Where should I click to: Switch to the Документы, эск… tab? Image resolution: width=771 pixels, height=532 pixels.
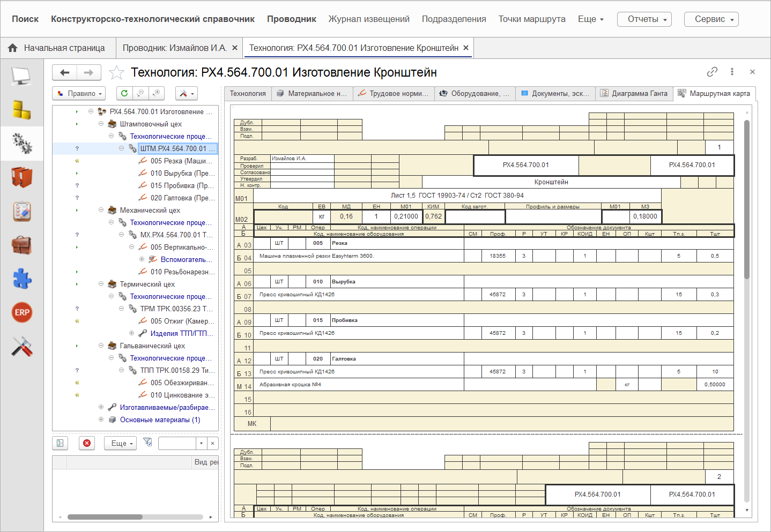555,93
